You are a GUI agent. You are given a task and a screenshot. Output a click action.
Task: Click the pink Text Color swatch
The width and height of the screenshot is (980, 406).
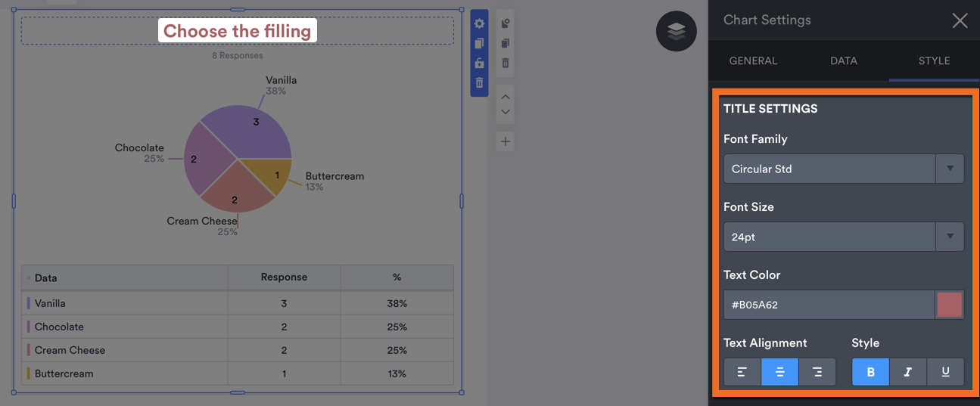pos(950,305)
